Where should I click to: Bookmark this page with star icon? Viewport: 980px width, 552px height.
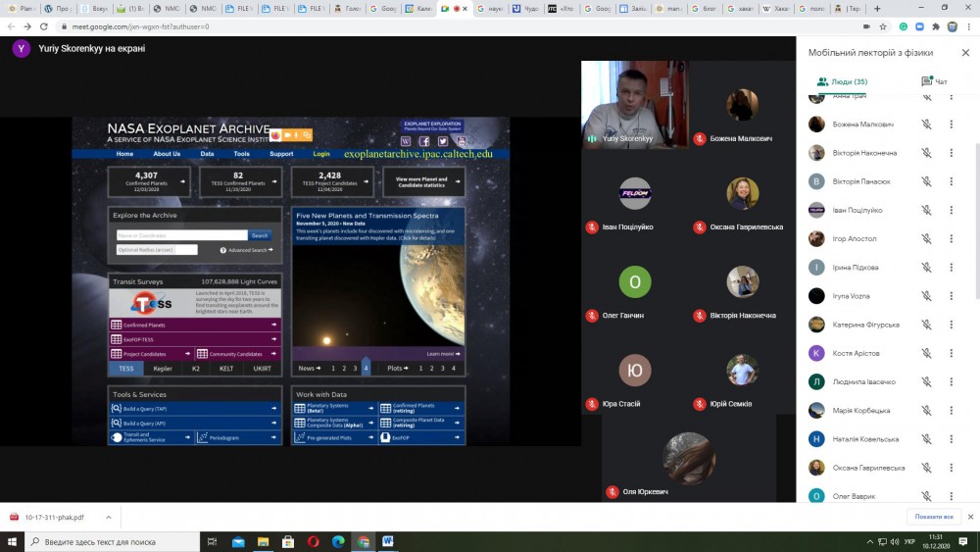(883, 26)
